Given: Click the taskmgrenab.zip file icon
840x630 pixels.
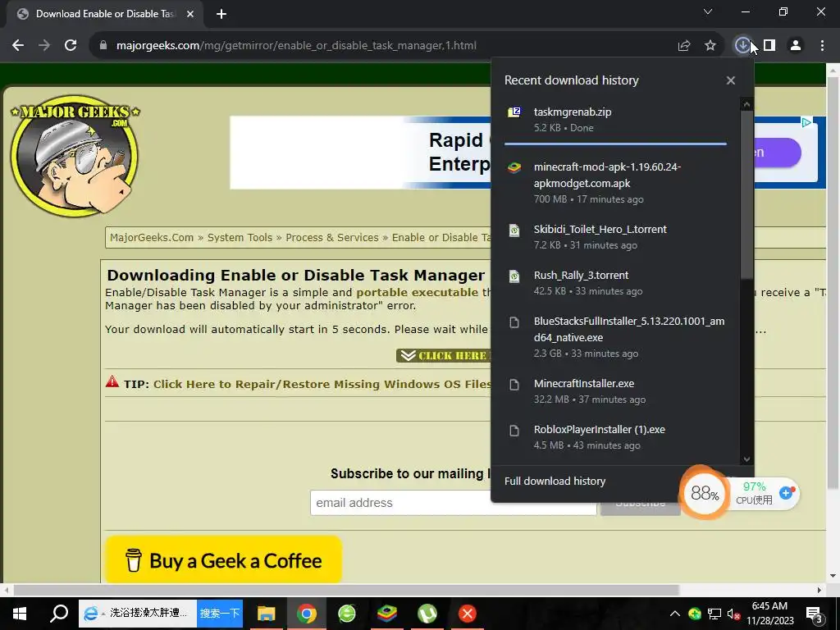Looking at the screenshot, I should 514,112.
